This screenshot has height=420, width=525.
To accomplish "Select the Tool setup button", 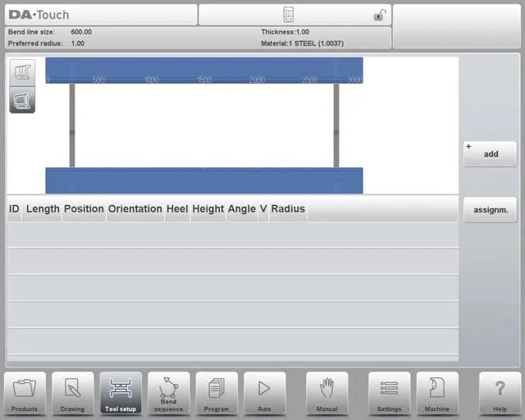I will coord(121,393).
